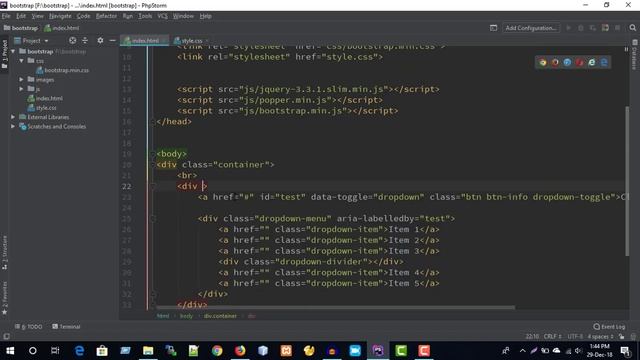Click Scroll from Source target icon
This screenshot has height=360, width=640.
point(72,40)
